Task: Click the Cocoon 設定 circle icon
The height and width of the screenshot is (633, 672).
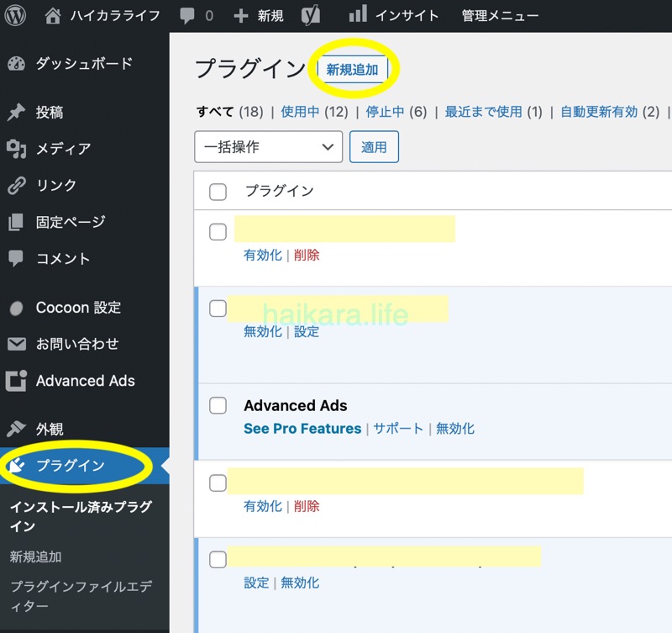Action: point(16,308)
